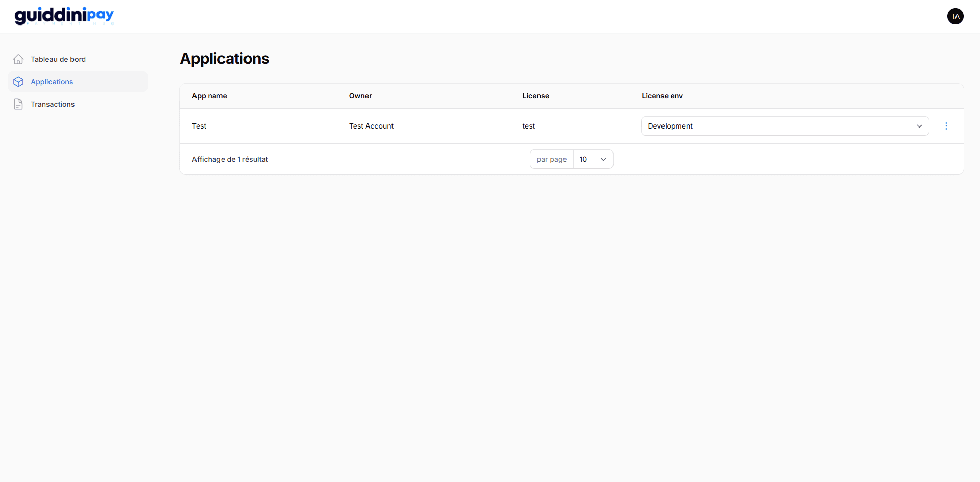The height and width of the screenshot is (482, 980).
Task: Click the chevron on the Development selector
Action: coord(919,126)
